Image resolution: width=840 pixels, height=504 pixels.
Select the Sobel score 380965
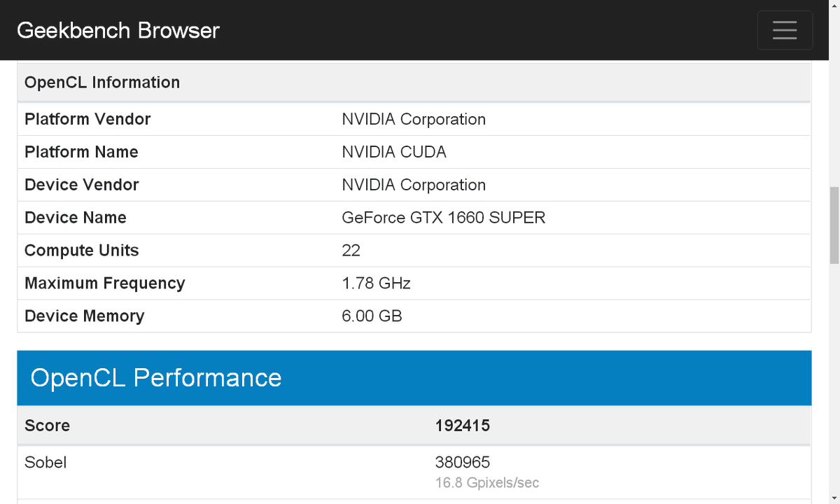463,462
